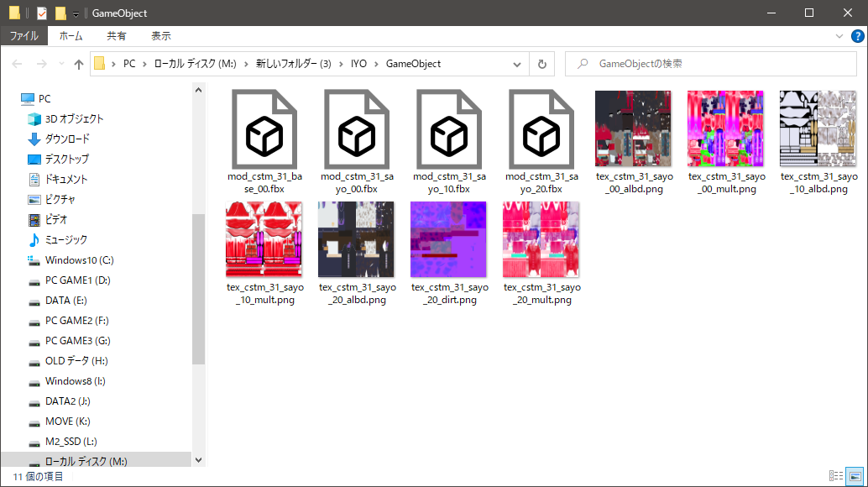This screenshot has width=868, height=487.
Task: Open the Explorer help icon
Action: (x=857, y=36)
